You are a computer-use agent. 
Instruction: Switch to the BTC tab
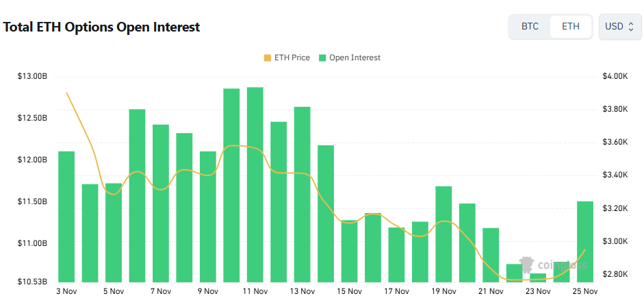(530, 27)
